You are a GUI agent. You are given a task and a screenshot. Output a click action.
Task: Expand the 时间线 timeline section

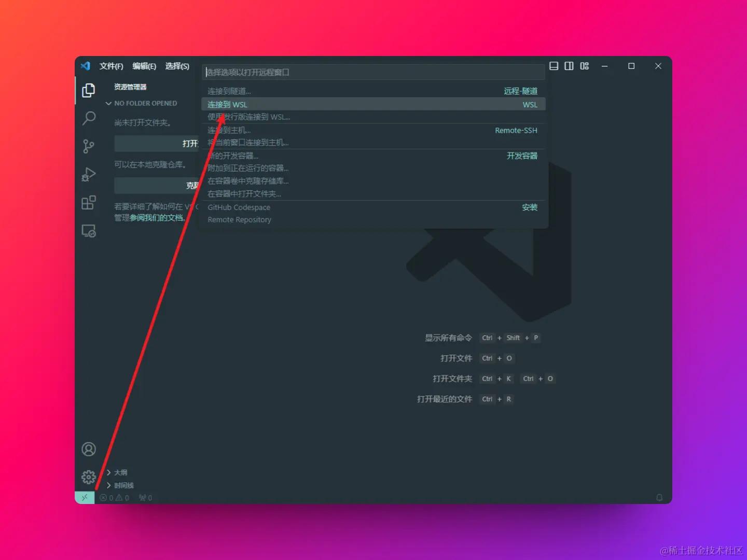(120, 485)
